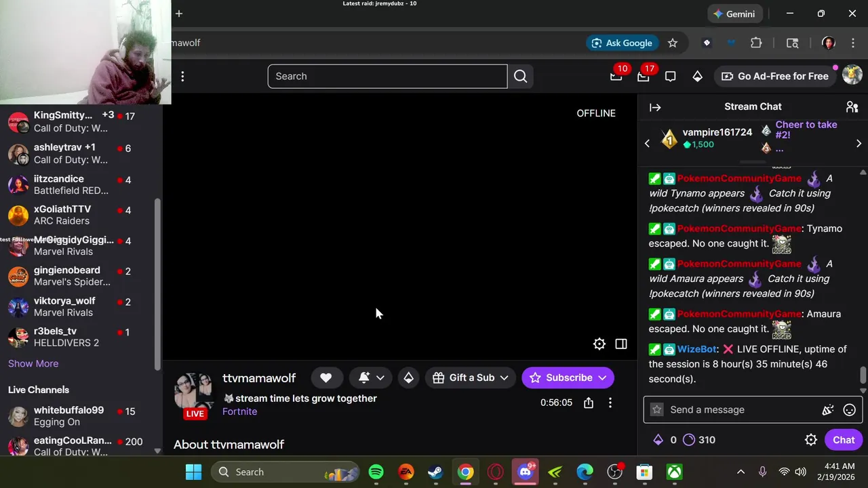Open the chat community members list
The image size is (868, 488).
pyautogui.click(x=852, y=107)
